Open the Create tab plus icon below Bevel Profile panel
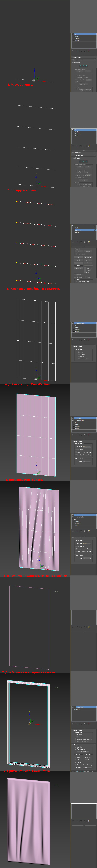This screenshot has height=868, width=97. click(x=73, y=772)
